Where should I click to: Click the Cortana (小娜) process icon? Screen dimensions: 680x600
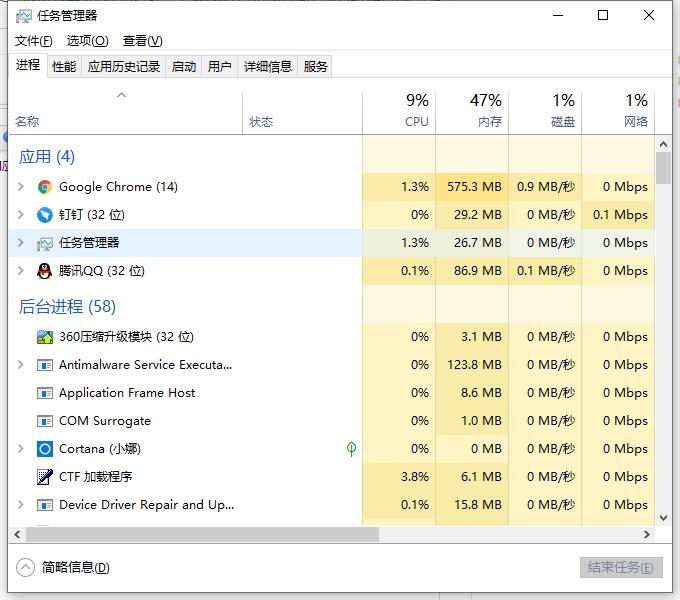(44, 449)
